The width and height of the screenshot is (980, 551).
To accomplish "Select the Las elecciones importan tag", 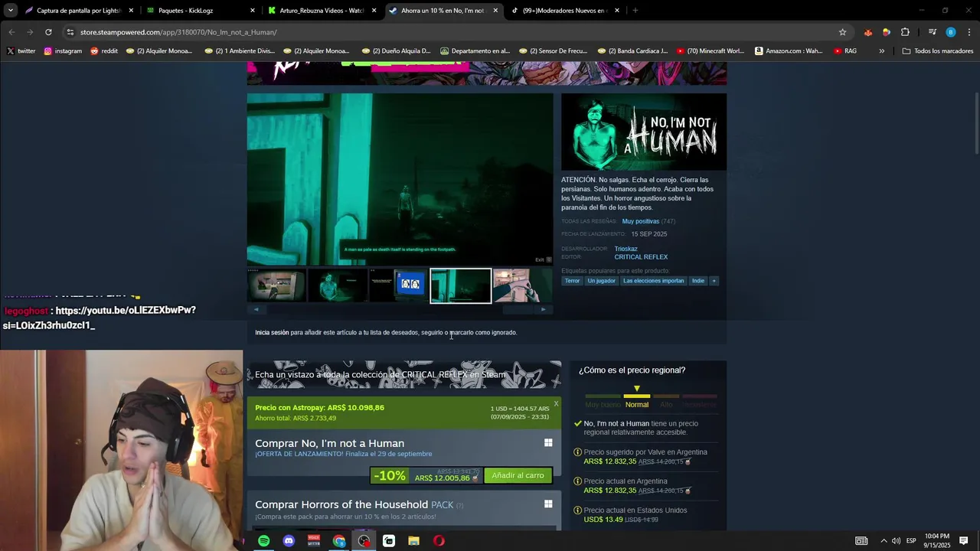I will [653, 281].
